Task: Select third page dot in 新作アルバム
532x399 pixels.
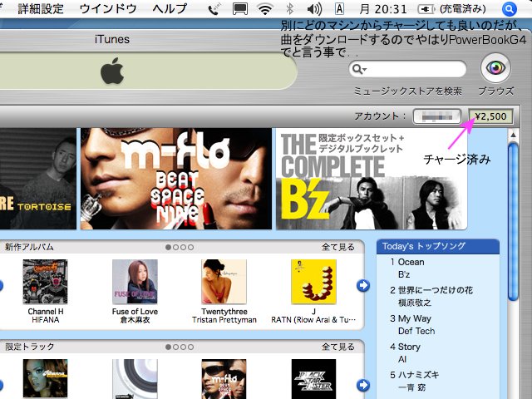Action: click(x=183, y=248)
